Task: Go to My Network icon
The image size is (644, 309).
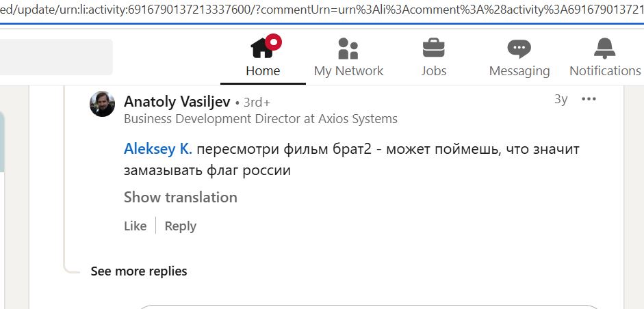Action: [348, 49]
